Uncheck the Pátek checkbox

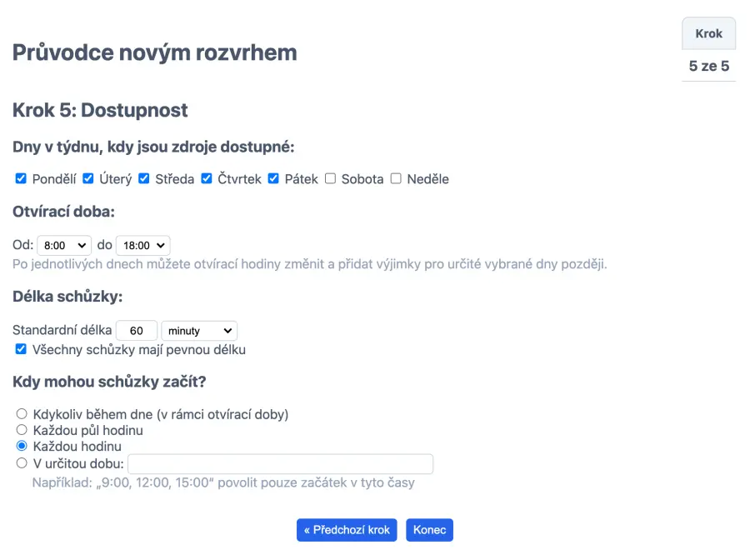(x=273, y=178)
